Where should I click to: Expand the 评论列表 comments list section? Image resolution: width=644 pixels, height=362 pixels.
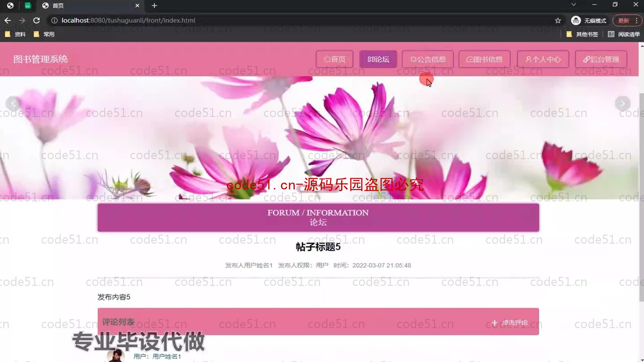tap(118, 321)
